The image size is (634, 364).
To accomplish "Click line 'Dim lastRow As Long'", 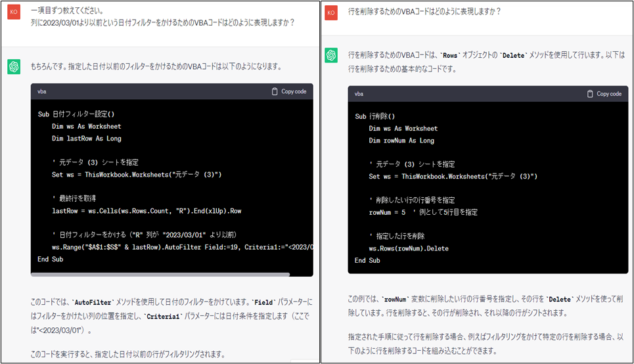I will [x=87, y=139].
